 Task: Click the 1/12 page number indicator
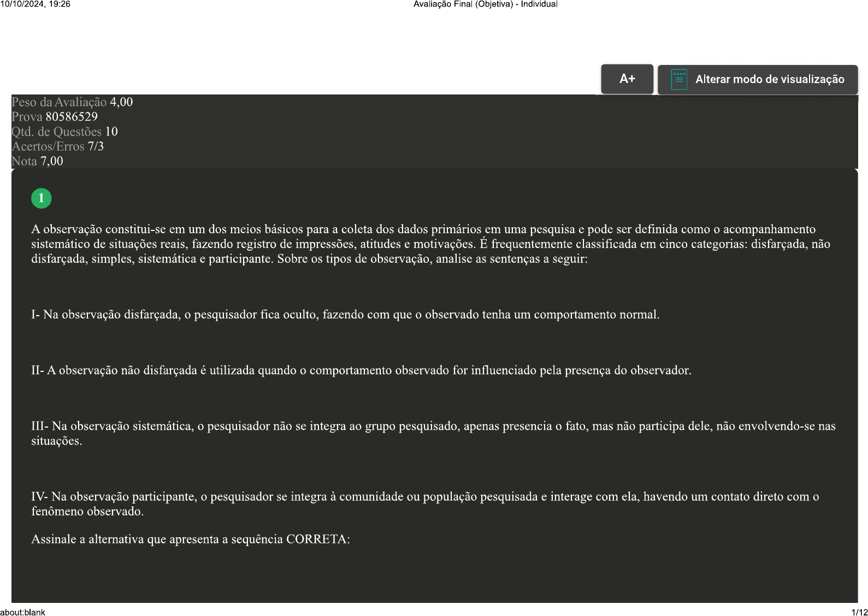click(x=859, y=612)
